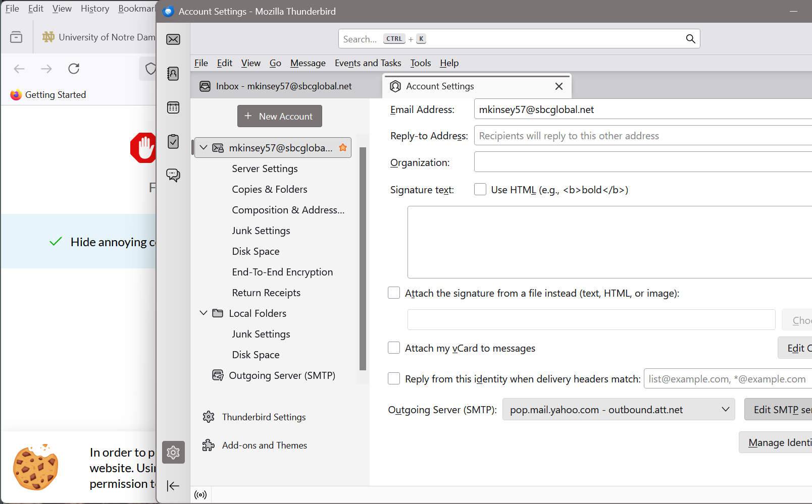This screenshot has width=812, height=504.
Task: Open the Tasks space icon
Action: [173, 141]
